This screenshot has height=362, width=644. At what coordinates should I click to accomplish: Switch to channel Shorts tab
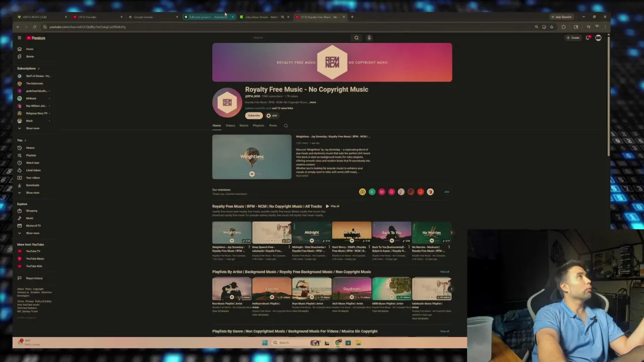(x=244, y=126)
